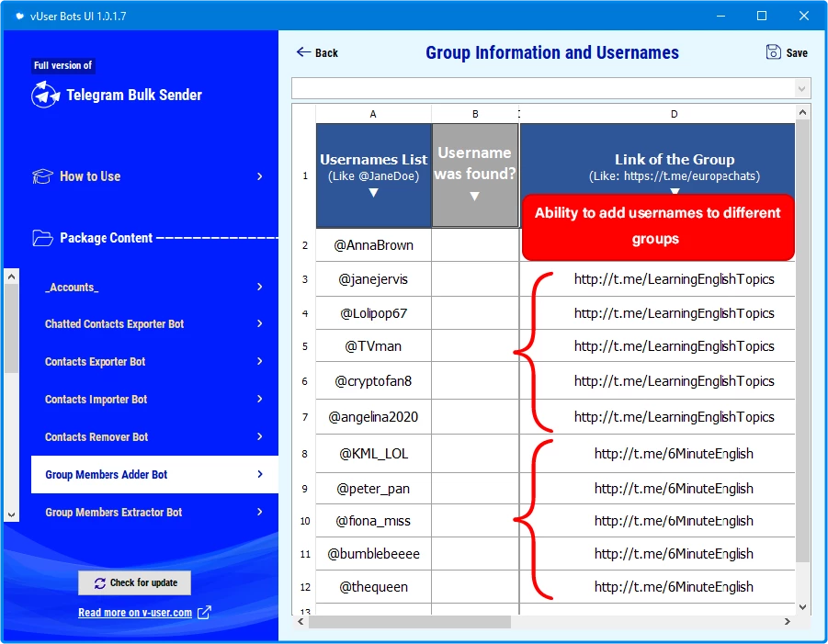Select column A header

click(373, 114)
